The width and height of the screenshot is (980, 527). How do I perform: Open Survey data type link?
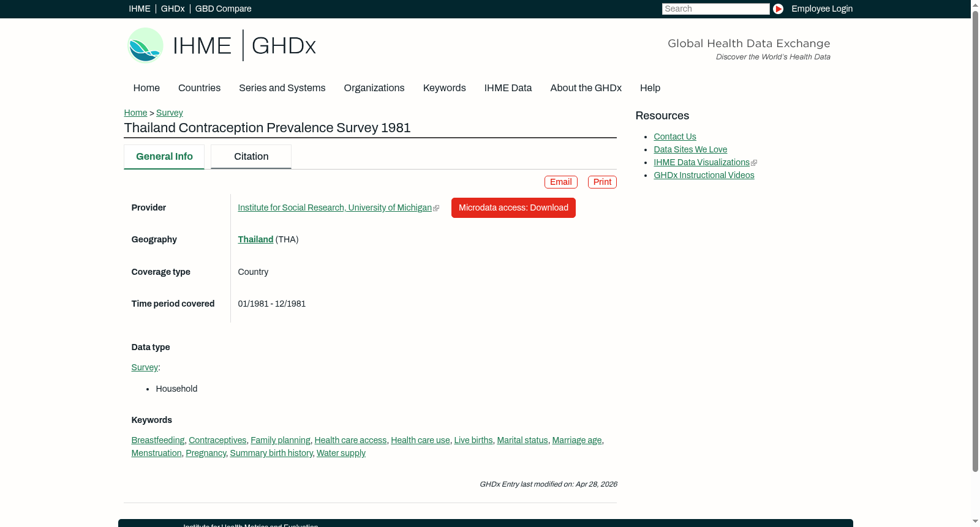pyautogui.click(x=145, y=367)
